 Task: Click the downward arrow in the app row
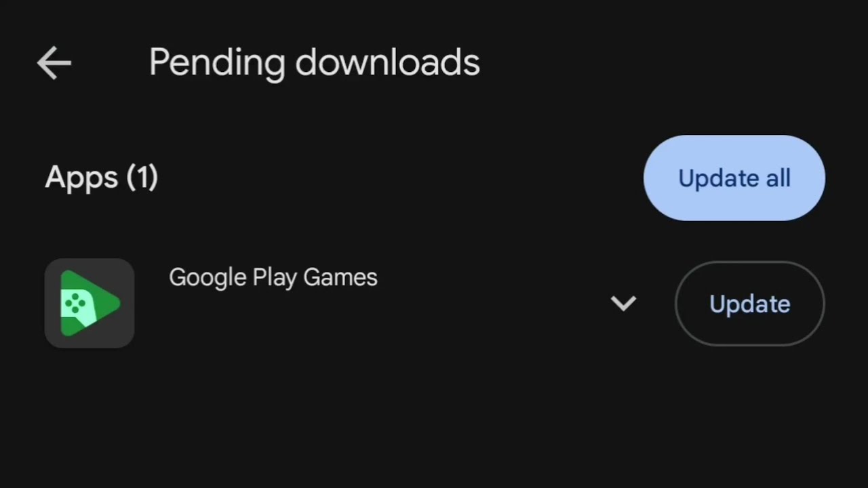(623, 303)
